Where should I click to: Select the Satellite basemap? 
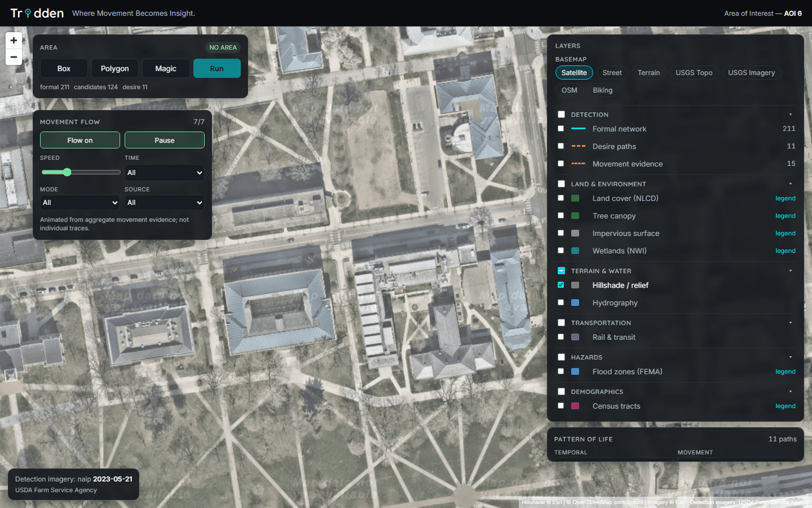tap(574, 73)
